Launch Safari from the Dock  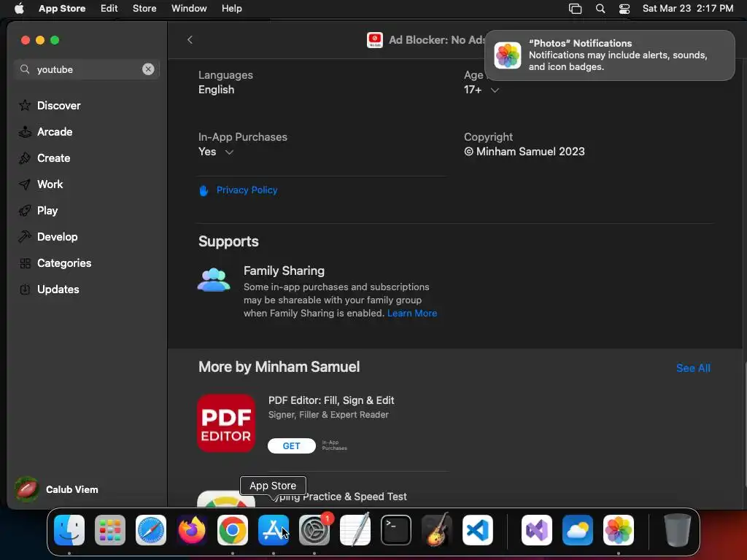click(151, 530)
